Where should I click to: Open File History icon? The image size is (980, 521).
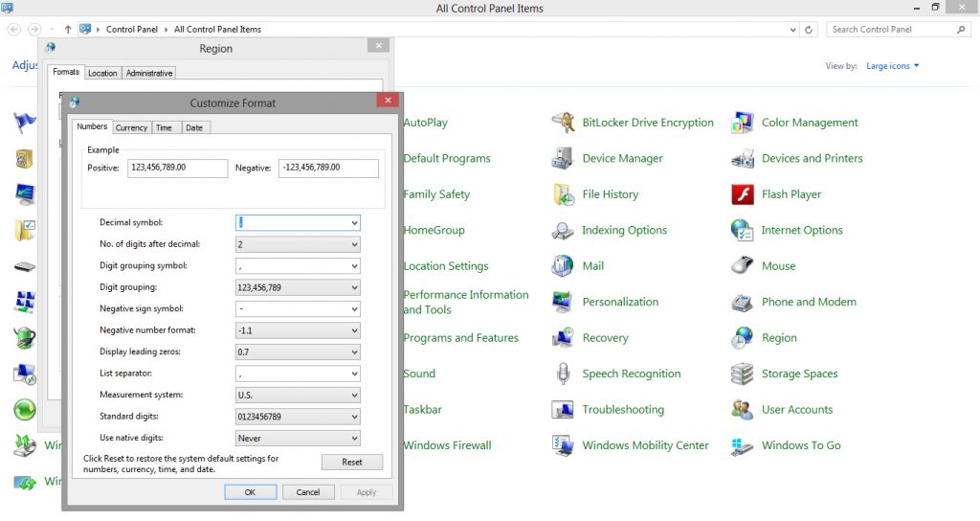pos(563,194)
